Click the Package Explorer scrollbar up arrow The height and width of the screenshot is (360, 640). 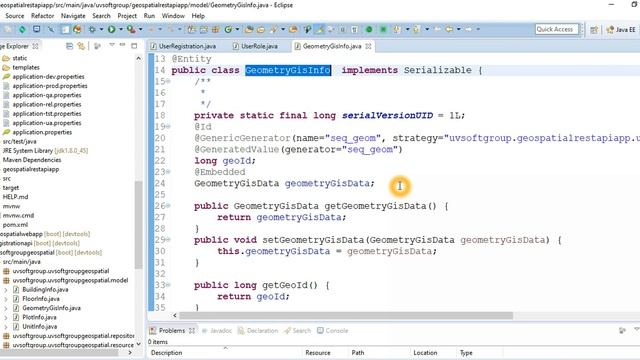138,58
